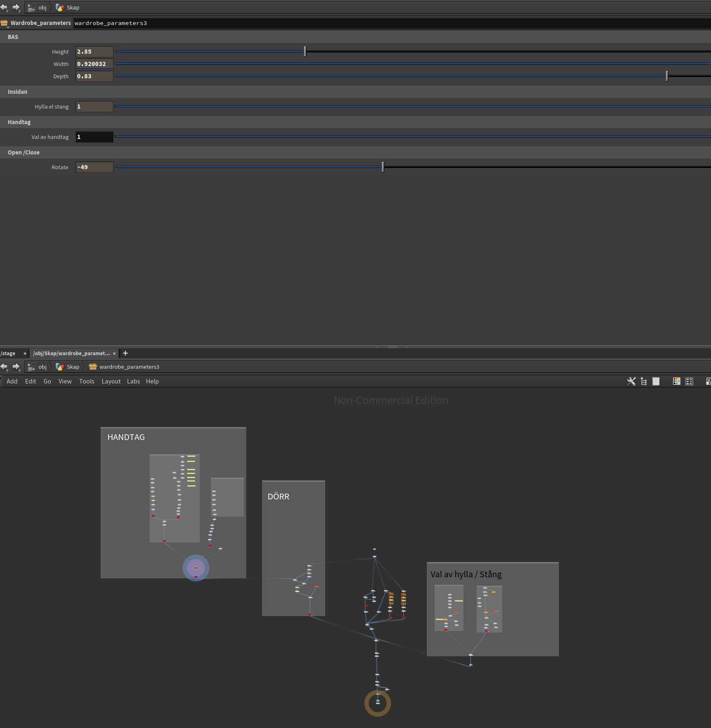The image size is (711, 728).
Task: Click the Rotate parameter label
Action: click(60, 167)
